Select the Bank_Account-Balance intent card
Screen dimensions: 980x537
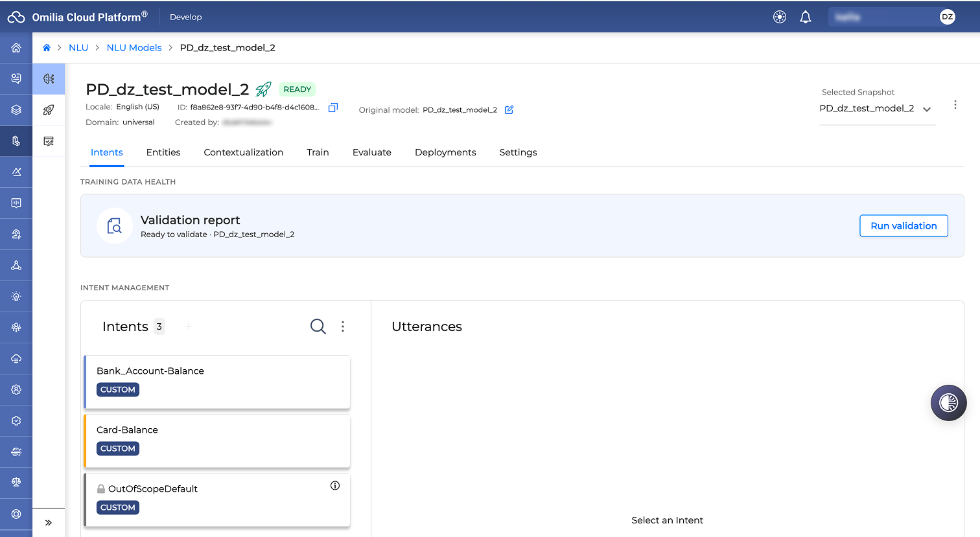coord(217,382)
